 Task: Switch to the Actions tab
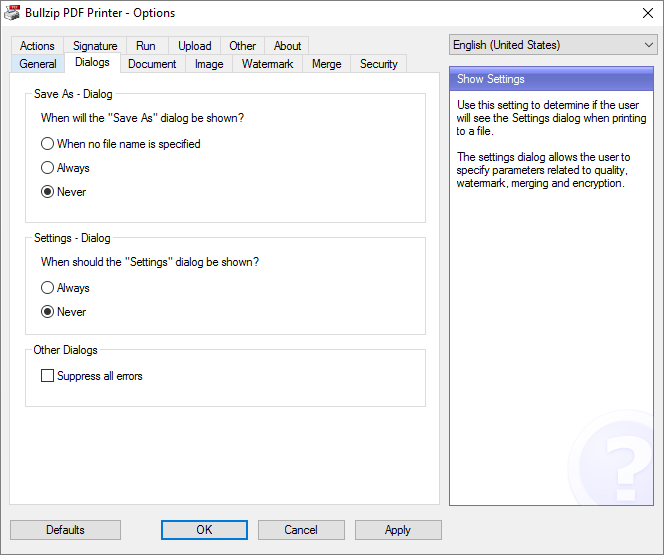[x=37, y=46]
